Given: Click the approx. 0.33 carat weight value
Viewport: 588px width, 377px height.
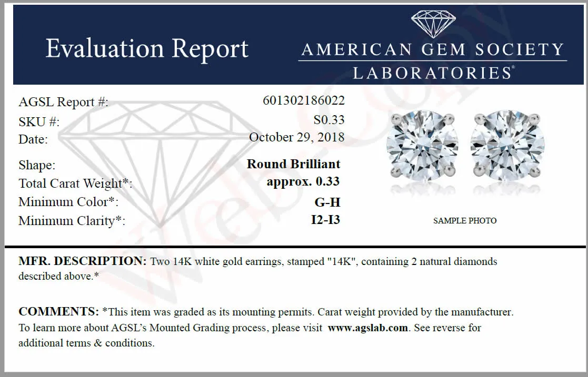Looking at the screenshot, I should click(303, 182).
